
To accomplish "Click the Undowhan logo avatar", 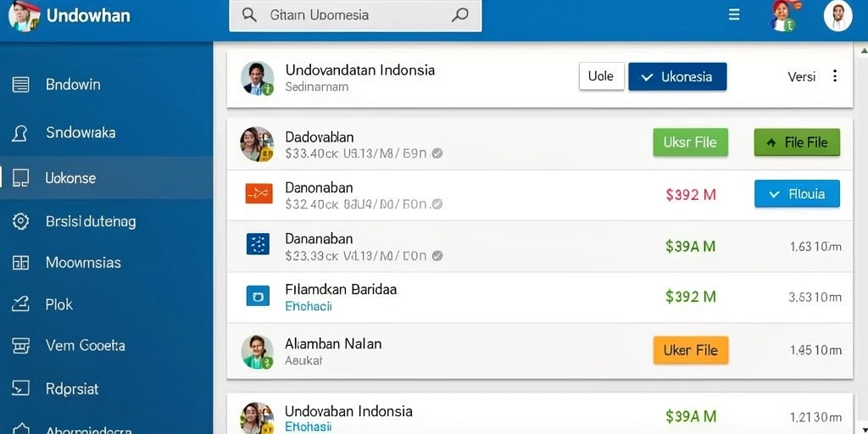I will [25, 15].
